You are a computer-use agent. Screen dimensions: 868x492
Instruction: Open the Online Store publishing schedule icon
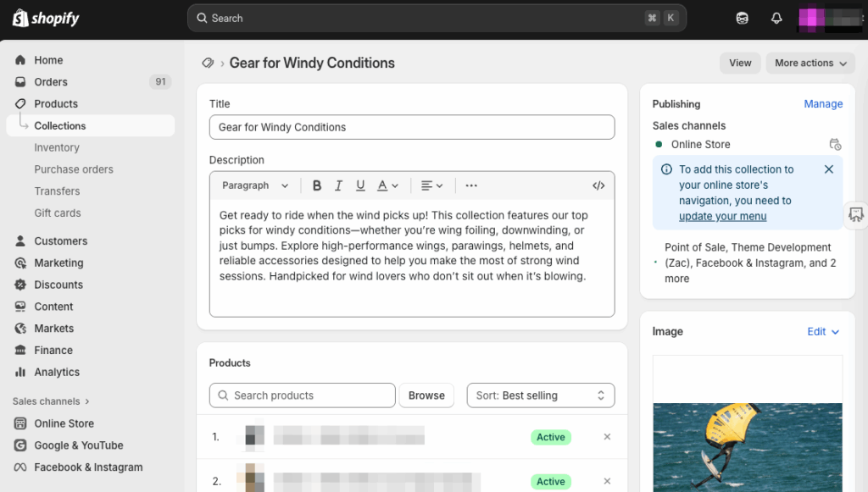(835, 145)
